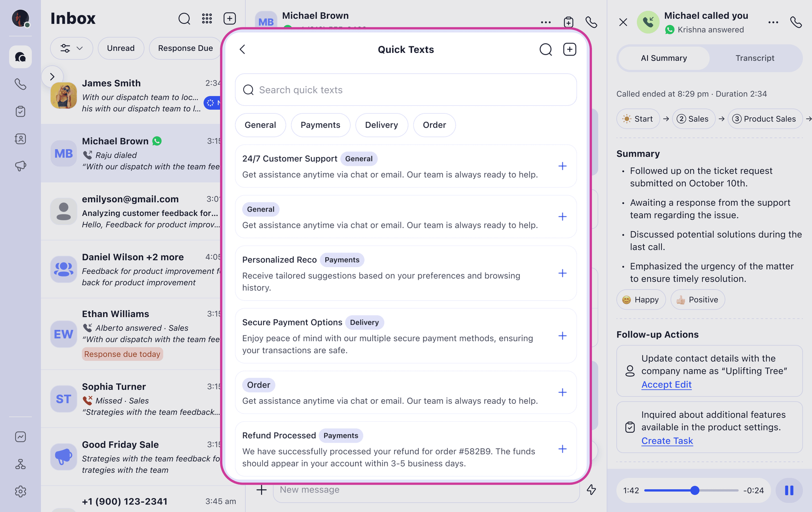The width and height of the screenshot is (812, 512).
Task: Open the Campaigns megaphone icon in the sidebar
Action: point(20,165)
